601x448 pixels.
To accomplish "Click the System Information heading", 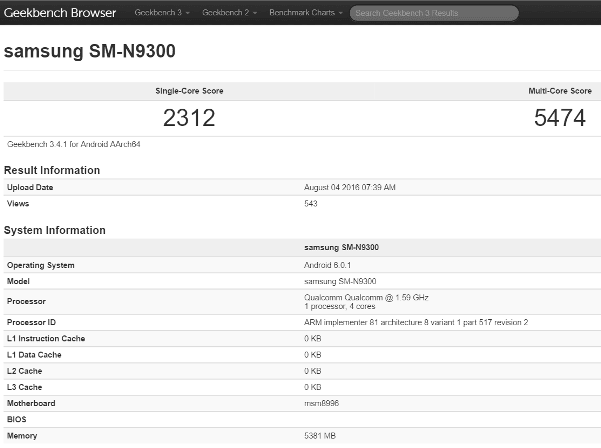I will point(54,230).
